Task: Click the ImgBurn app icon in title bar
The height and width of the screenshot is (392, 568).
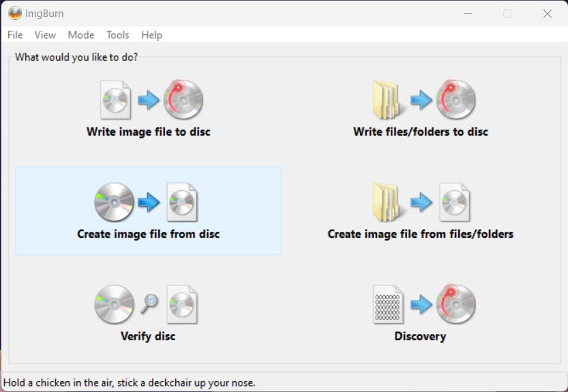Action: (x=15, y=14)
